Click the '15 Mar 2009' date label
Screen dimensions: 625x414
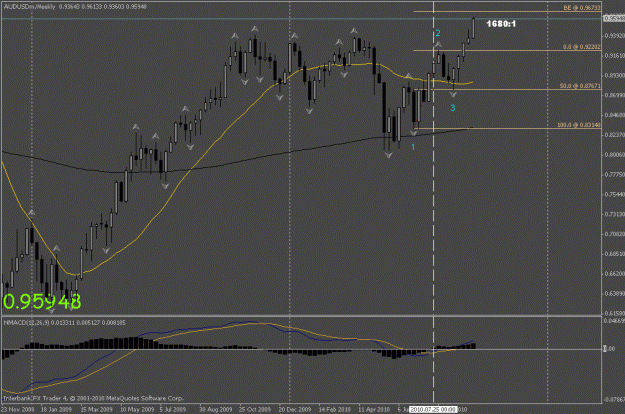tap(96, 409)
